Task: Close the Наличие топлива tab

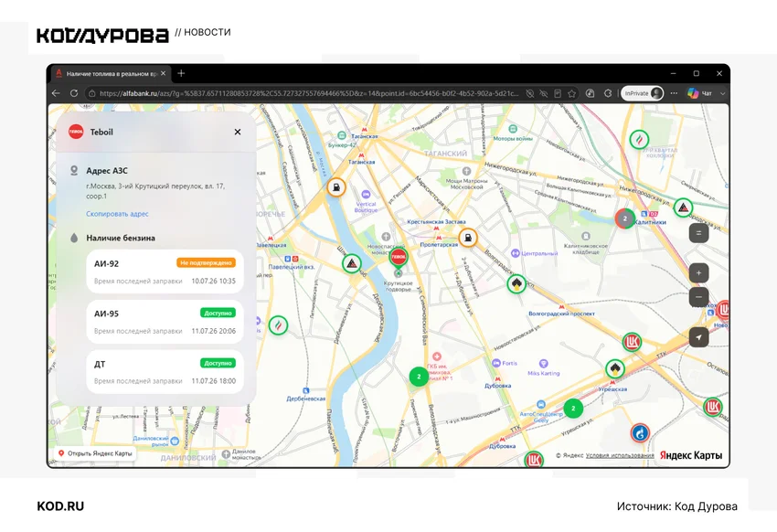Action: (163, 73)
